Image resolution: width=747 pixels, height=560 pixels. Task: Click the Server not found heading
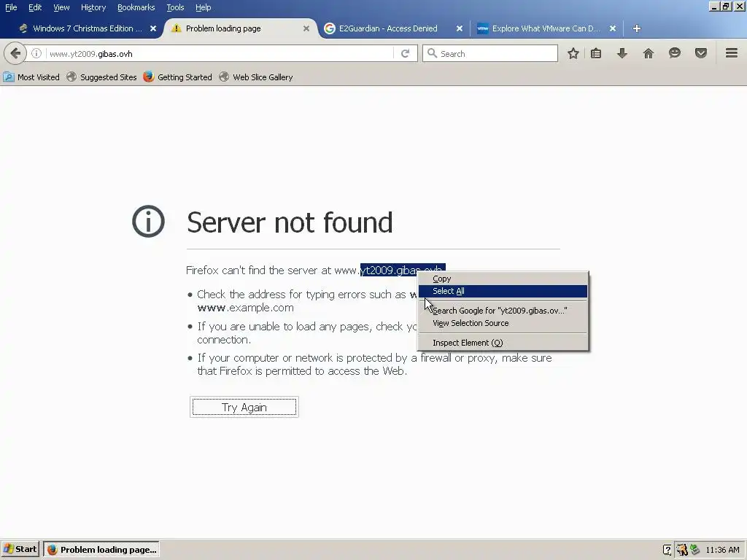click(x=290, y=222)
